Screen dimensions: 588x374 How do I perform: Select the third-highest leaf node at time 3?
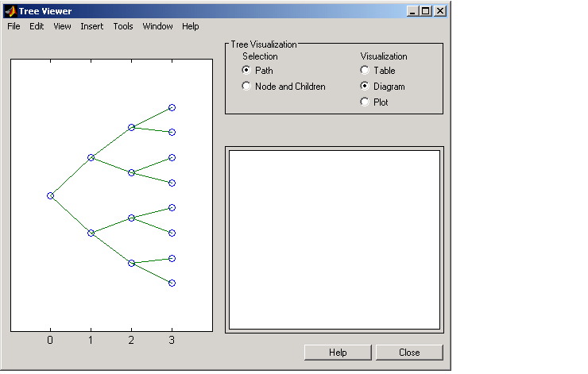[x=172, y=158]
